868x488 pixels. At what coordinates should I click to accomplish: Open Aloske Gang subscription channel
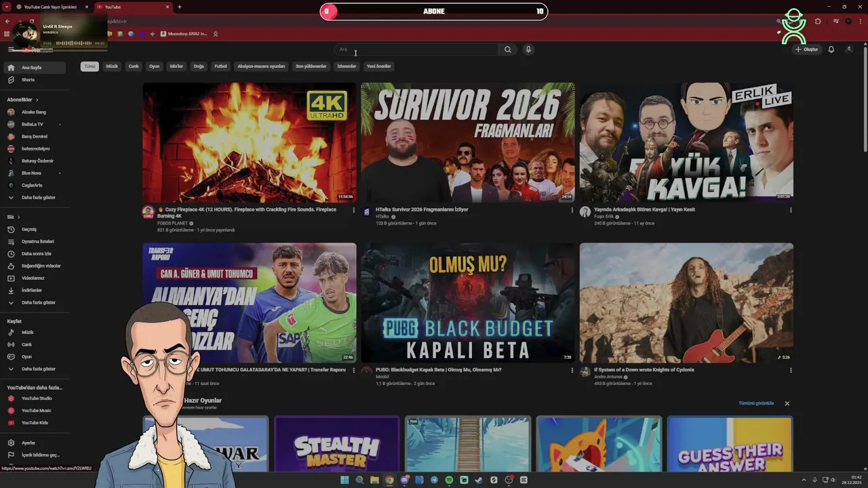34,112
